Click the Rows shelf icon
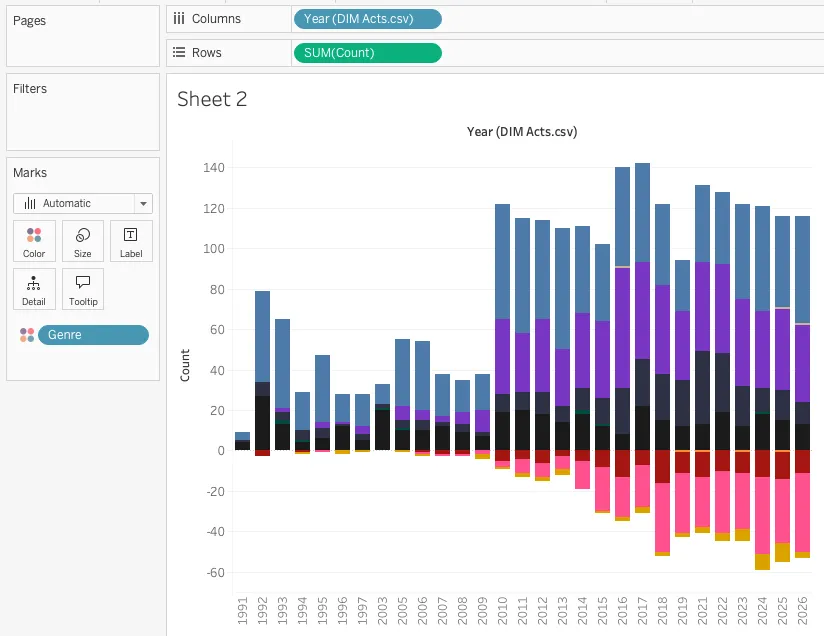The image size is (824, 636). point(179,53)
